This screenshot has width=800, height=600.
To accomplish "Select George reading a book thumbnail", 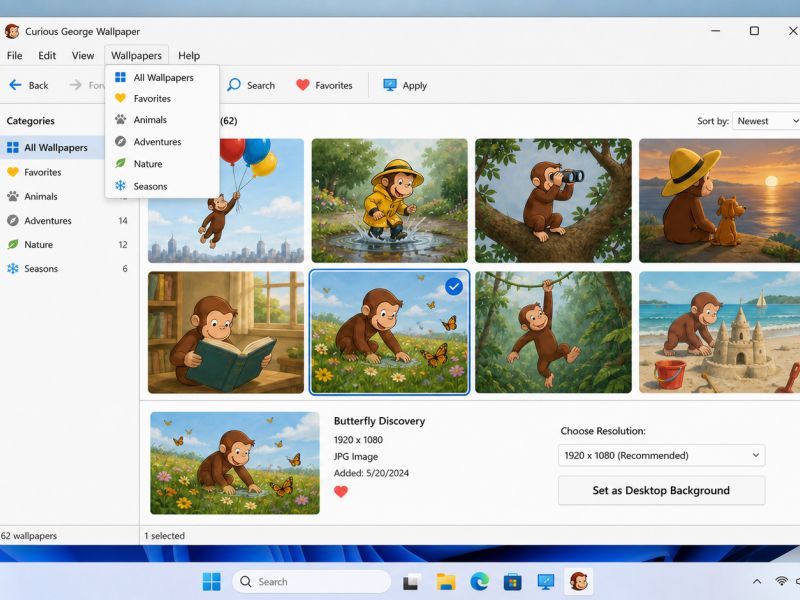I will pos(226,332).
